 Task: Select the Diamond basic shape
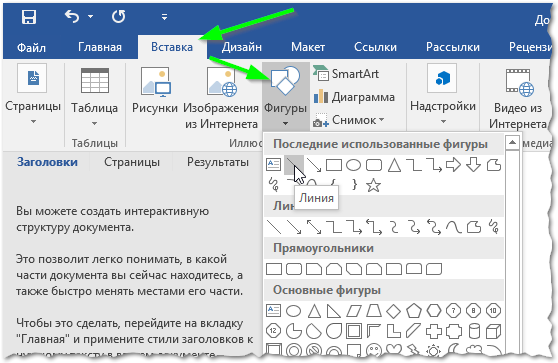pos(394,311)
